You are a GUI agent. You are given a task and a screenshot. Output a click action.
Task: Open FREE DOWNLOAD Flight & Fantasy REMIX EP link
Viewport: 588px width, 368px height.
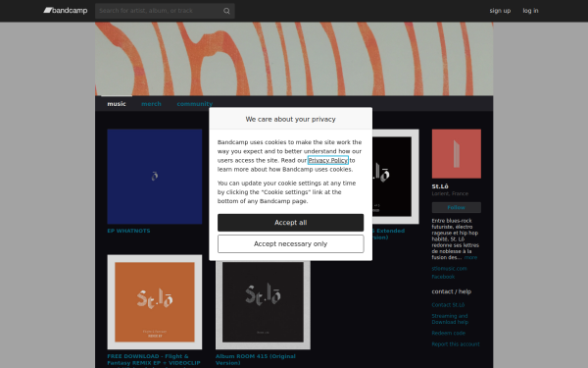pos(154,359)
